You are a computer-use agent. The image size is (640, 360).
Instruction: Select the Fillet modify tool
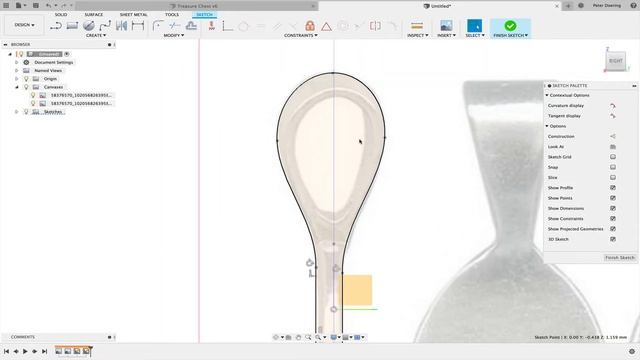pyautogui.click(x=158, y=26)
